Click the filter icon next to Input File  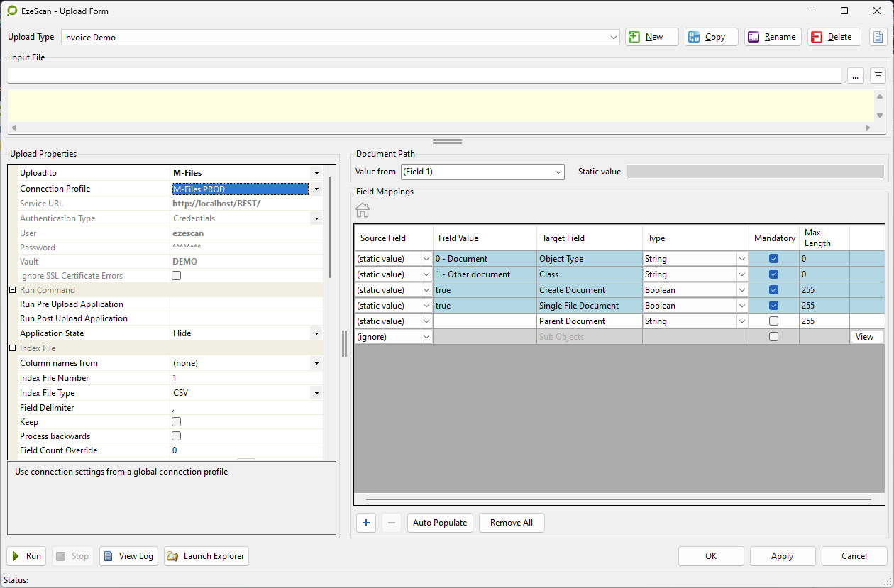878,75
